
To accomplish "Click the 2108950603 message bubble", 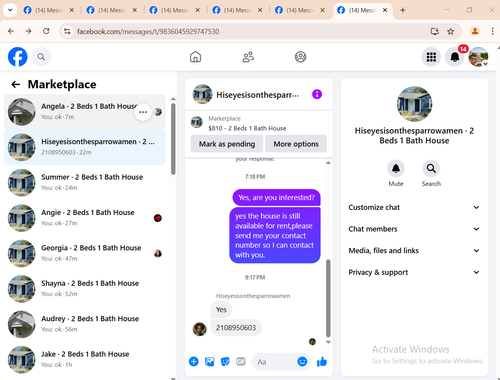I will point(236,328).
